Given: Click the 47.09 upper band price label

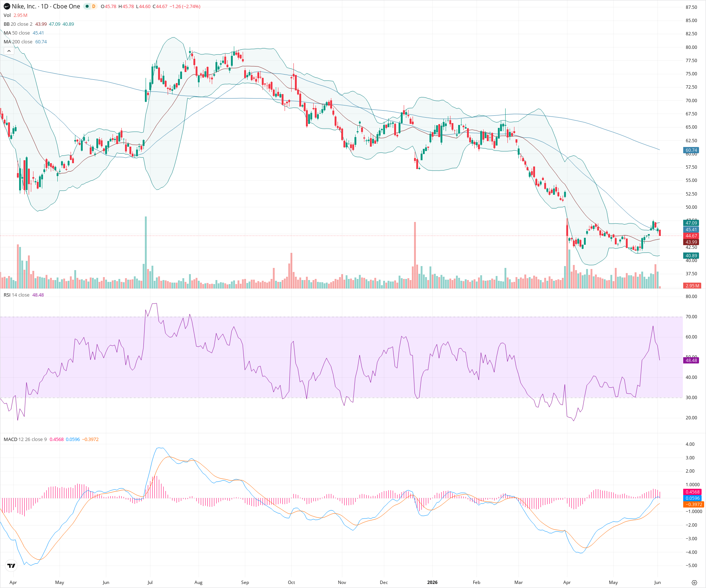Looking at the screenshot, I should click(x=691, y=223).
